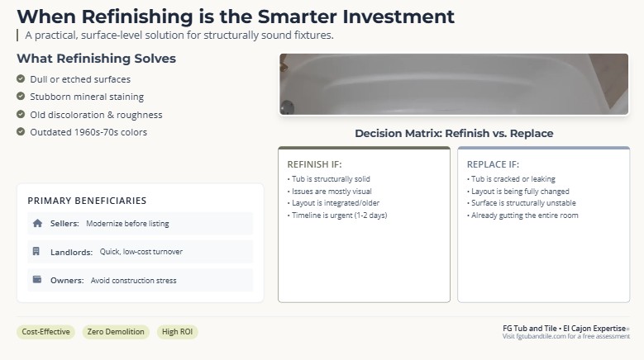This screenshot has height=360, width=644.
Task: Click the checkmark next to Dull or etched surfaces
Action: click(21, 78)
